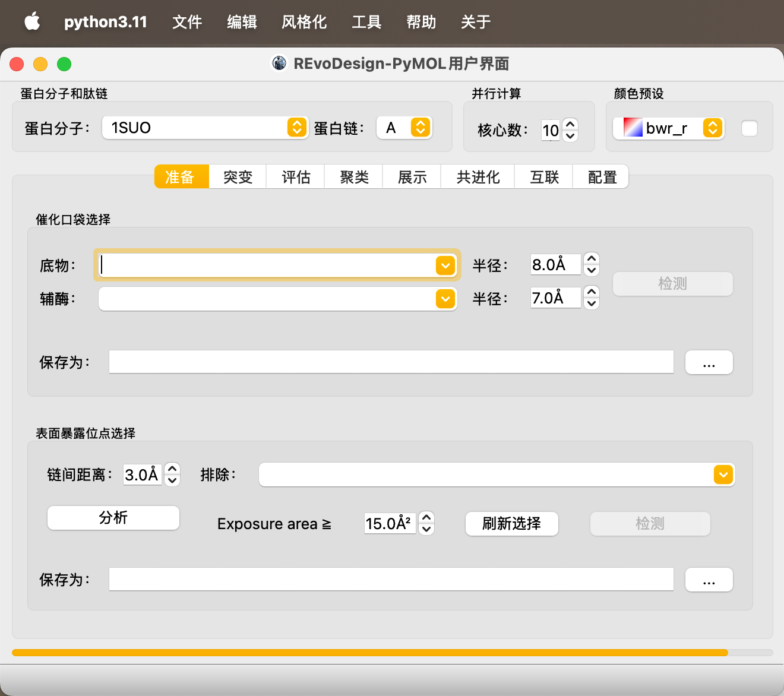Increase 核心数 with the up arrow
The height and width of the screenshot is (696, 784).
570,124
